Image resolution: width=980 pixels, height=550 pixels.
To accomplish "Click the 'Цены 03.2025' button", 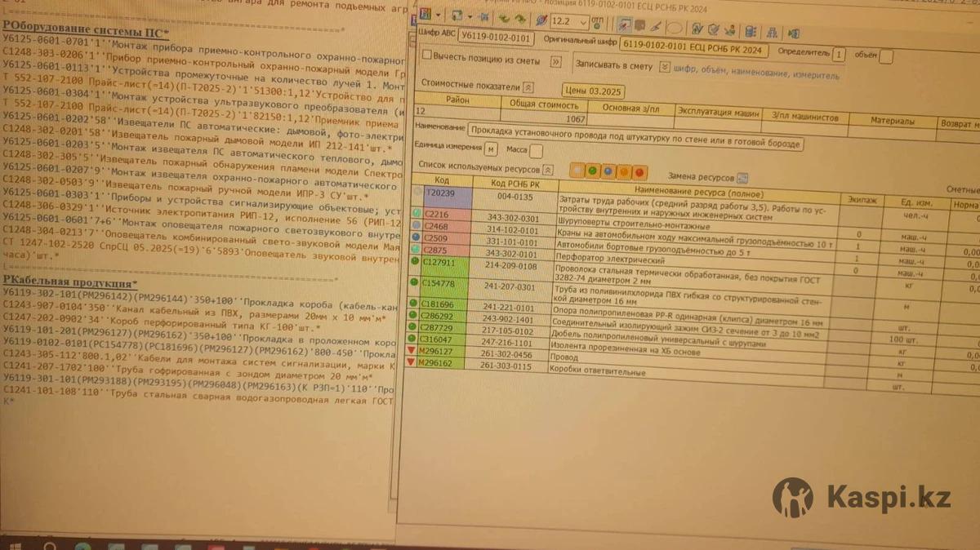I will pos(593,91).
